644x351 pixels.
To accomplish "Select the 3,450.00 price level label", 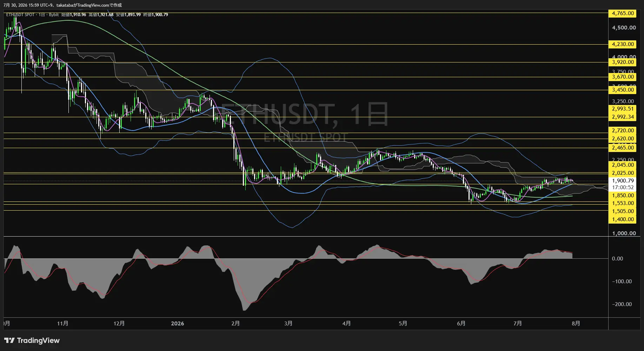I will (x=622, y=90).
